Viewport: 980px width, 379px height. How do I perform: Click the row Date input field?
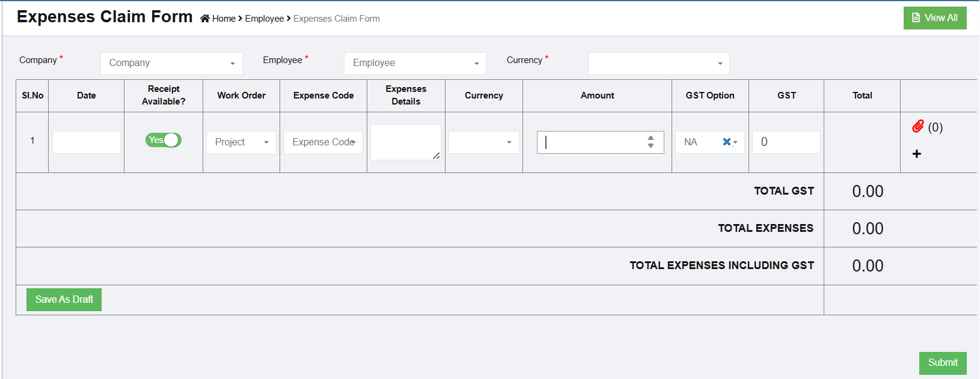[87, 142]
